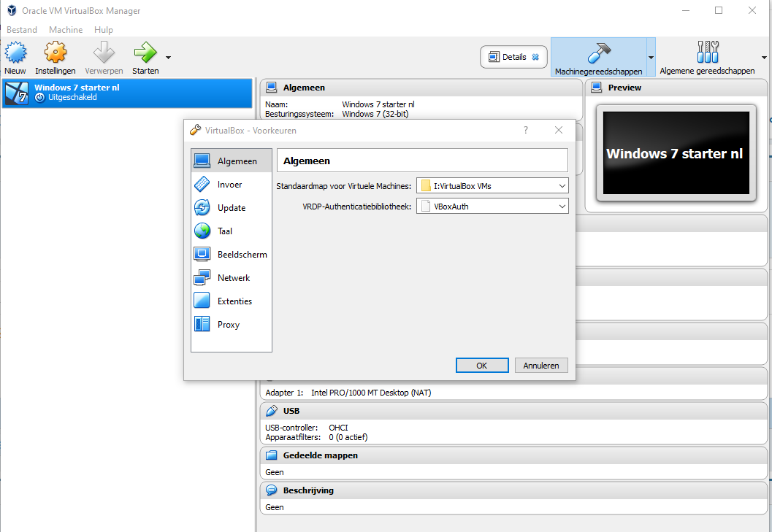Image resolution: width=772 pixels, height=532 pixels.
Task: Click the Beeldscherm monitor icon
Action: [x=202, y=254]
